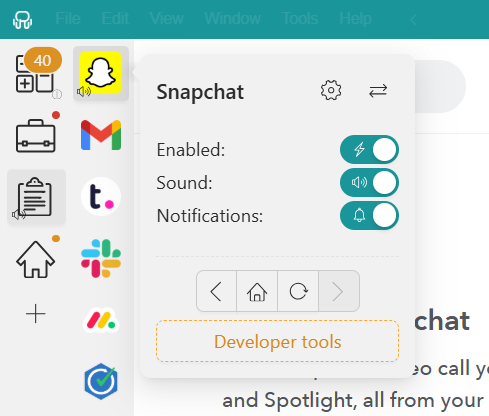The height and width of the screenshot is (416, 489).
Task: Open the app grid workspace with 40 badge
Action: pyautogui.click(x=36, y=73)
